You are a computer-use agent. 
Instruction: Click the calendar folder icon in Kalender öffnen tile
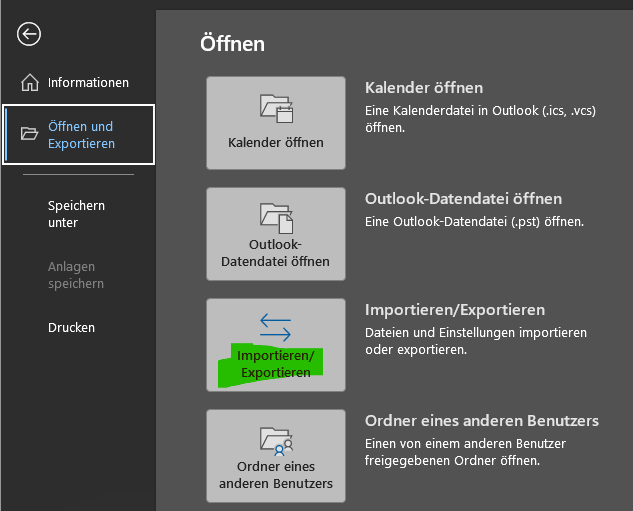[277, 108]
